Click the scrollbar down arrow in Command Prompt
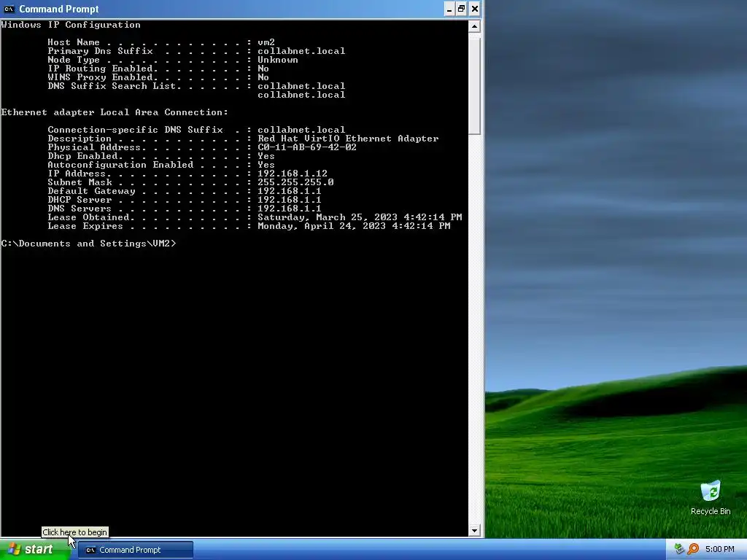The height and width of the screenshot is (560, 747). click(x=474, y=531)
